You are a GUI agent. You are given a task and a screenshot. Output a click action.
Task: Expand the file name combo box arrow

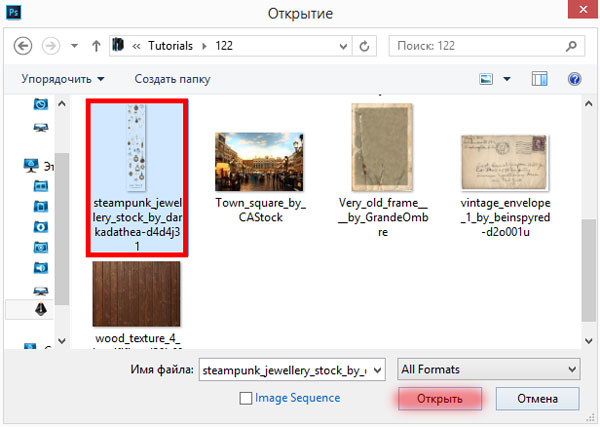tap(377, 370)
